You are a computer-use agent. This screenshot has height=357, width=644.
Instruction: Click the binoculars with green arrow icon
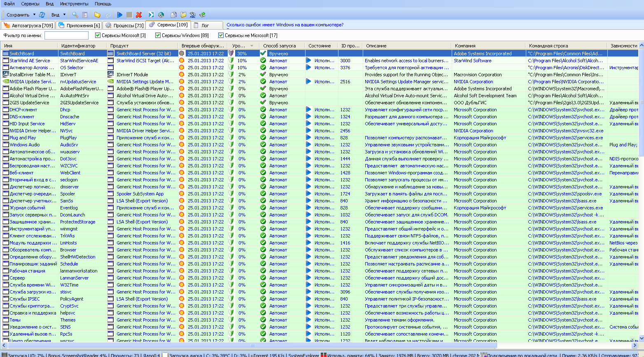[x=202, y=15]
